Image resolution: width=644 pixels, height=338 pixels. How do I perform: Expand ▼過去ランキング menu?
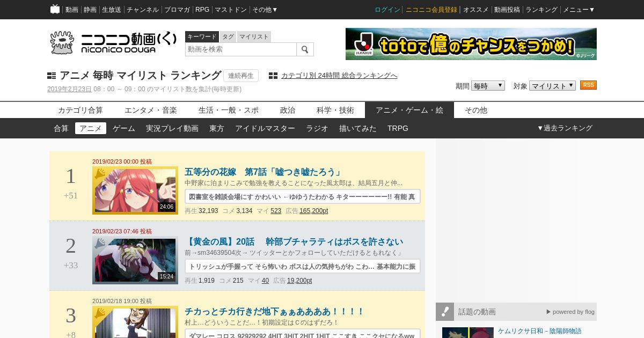tap(565, 128)
